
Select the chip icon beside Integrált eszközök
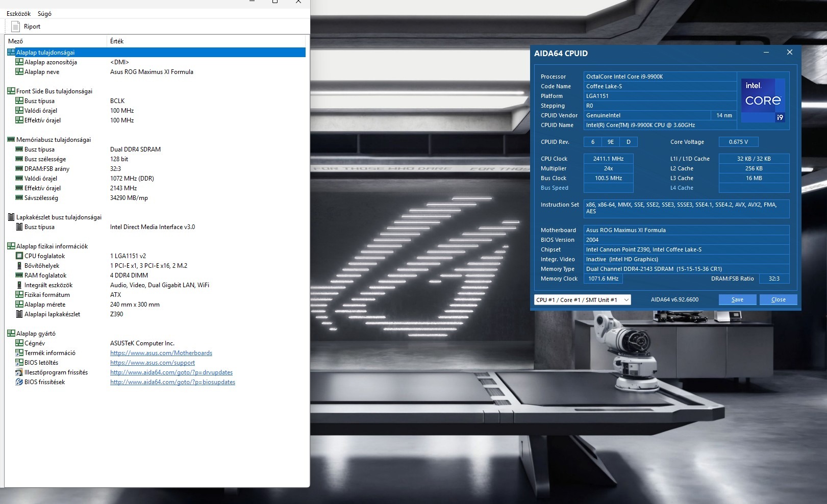click(19, 285)
